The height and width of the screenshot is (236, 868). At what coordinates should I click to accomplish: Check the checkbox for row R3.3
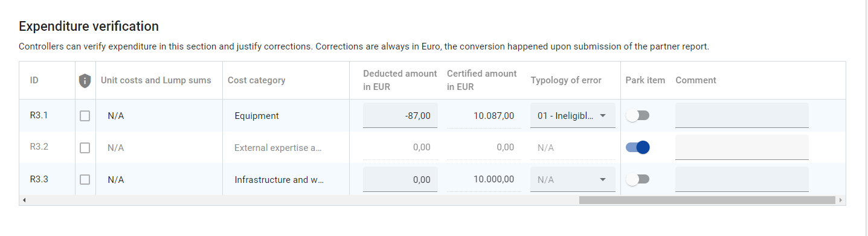click(85, 179)
